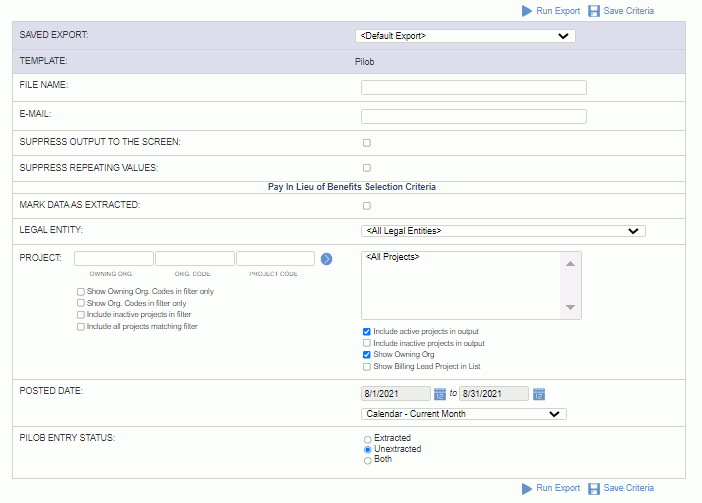Click the Pilob template name
Screen dimensions: 702x503
point(364,62)
